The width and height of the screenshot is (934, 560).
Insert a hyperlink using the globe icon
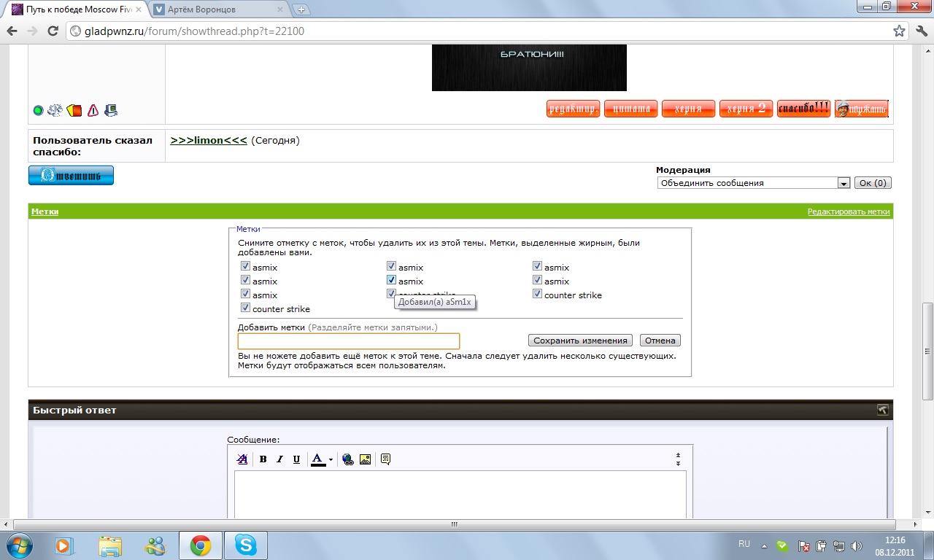[348, 459]
